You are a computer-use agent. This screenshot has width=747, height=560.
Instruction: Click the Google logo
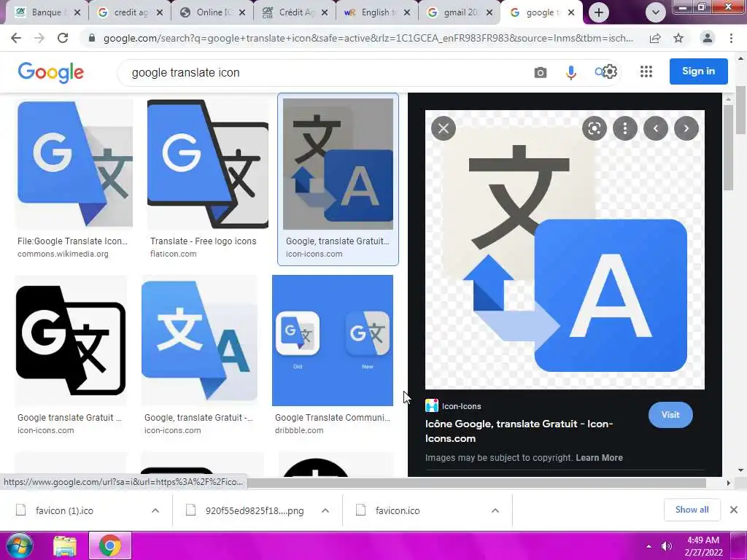pos(51,72)
